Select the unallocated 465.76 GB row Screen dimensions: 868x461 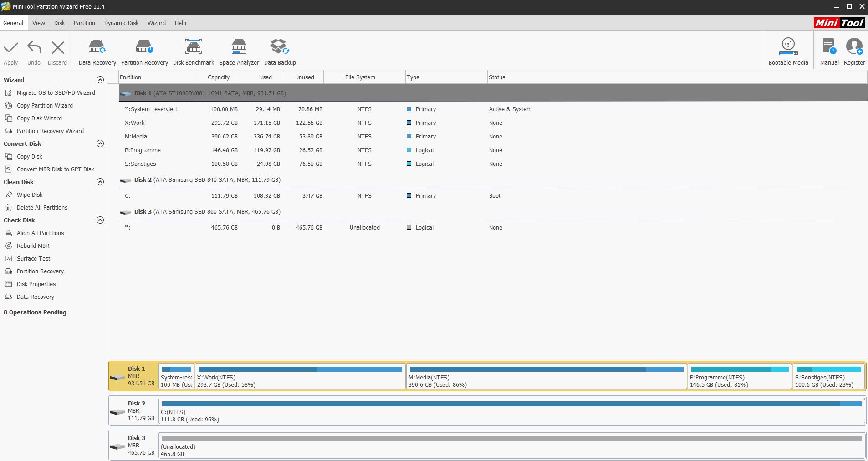tap(493, 228)
